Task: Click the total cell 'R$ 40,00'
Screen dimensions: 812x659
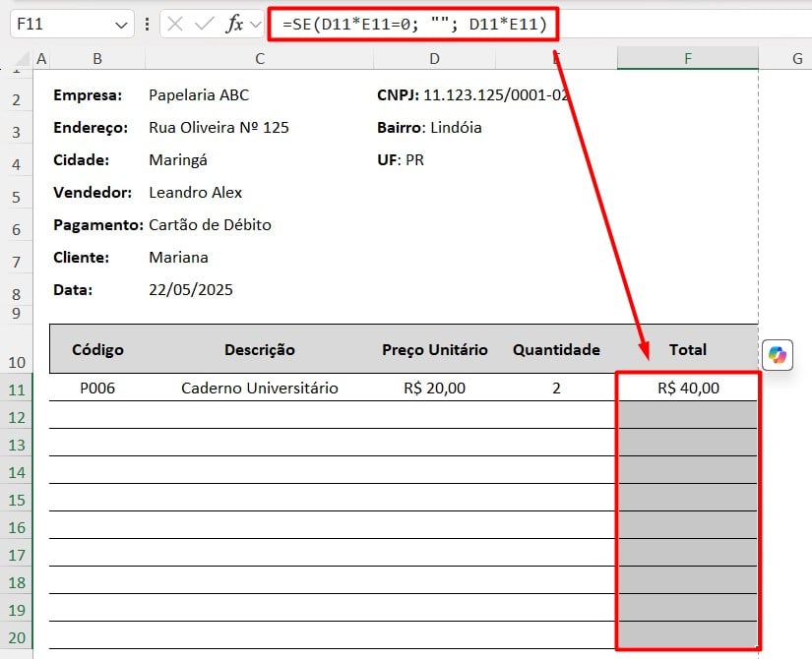Action: pyautogui.click(x=688, y=388)
